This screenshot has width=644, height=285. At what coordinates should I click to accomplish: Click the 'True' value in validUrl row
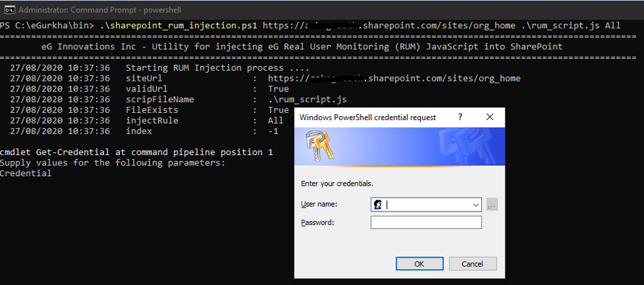point(279,89)
